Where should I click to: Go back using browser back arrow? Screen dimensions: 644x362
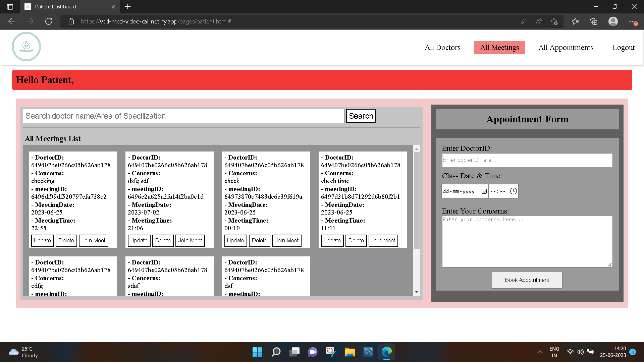(x=12, y=21)
